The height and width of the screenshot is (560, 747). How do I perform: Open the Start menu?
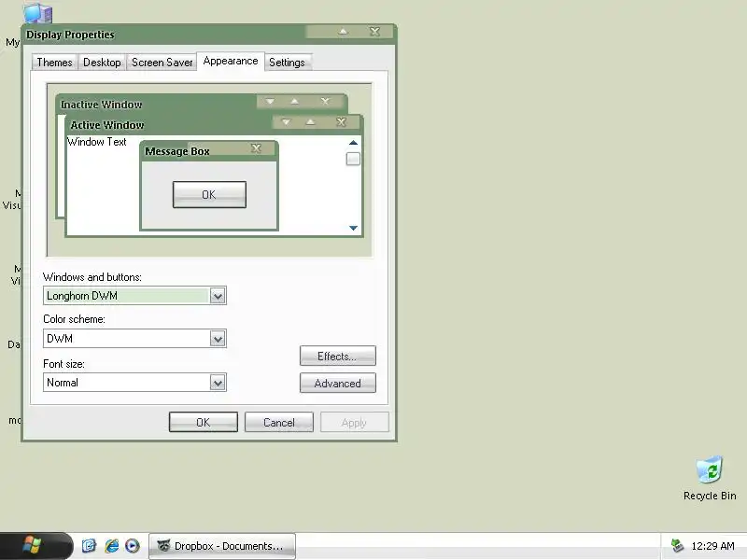coord(34,546)
